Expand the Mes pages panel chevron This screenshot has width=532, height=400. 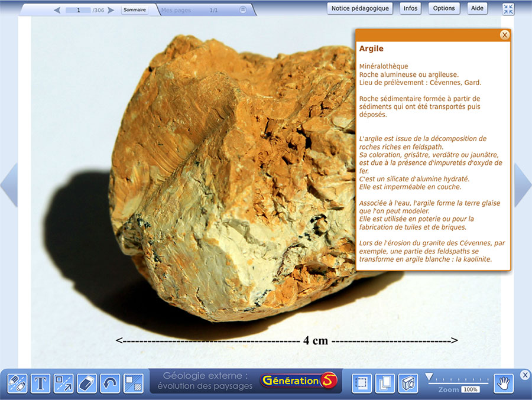pyautogui.click(x=242, y=10)
